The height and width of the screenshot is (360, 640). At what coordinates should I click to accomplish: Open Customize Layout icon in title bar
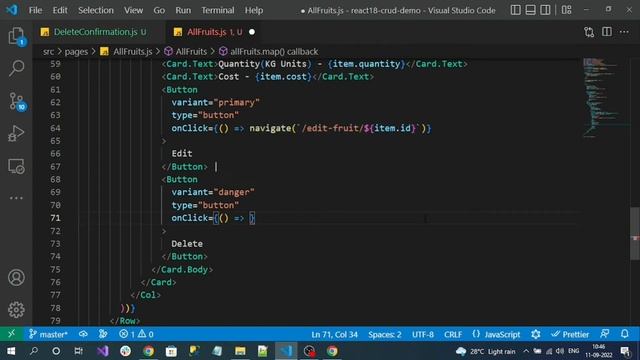tap(567, 10)
